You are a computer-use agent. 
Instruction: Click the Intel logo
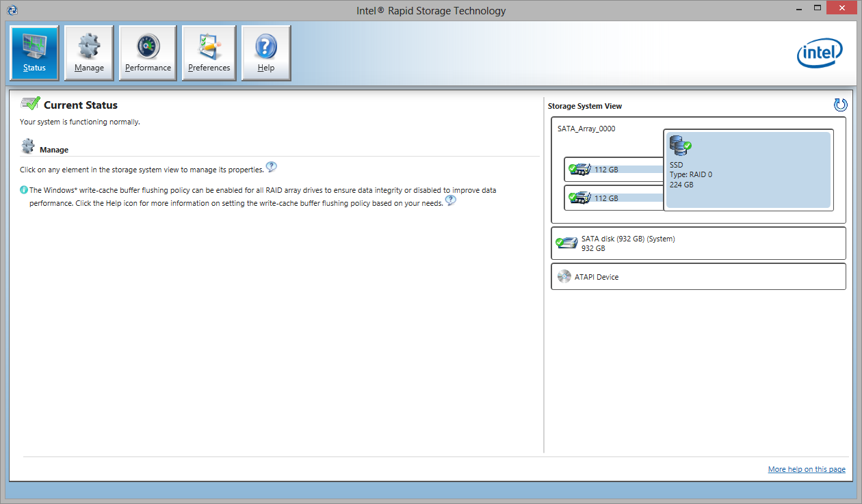(x=819, y=54)
